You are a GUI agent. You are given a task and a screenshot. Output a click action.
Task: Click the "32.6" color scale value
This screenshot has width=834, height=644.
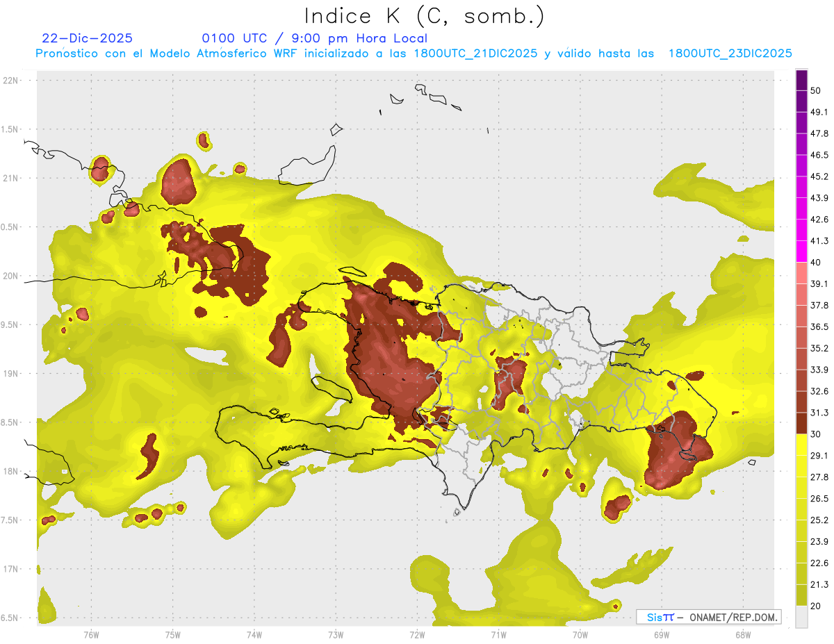point(819,391)
